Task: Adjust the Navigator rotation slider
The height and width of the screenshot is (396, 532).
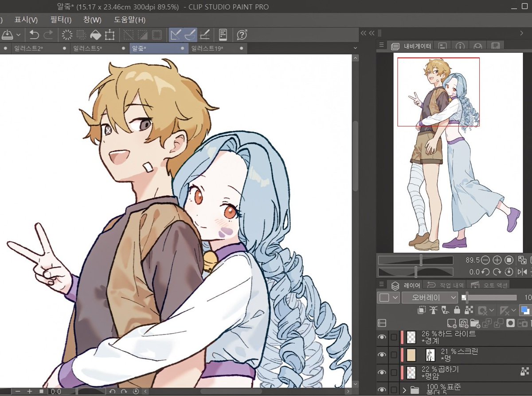Action: 415,271
